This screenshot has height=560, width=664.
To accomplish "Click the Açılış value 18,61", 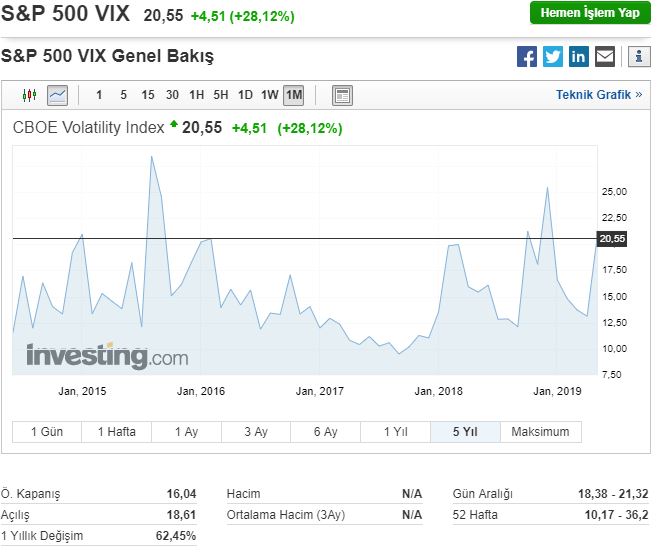I will (181, 515).
